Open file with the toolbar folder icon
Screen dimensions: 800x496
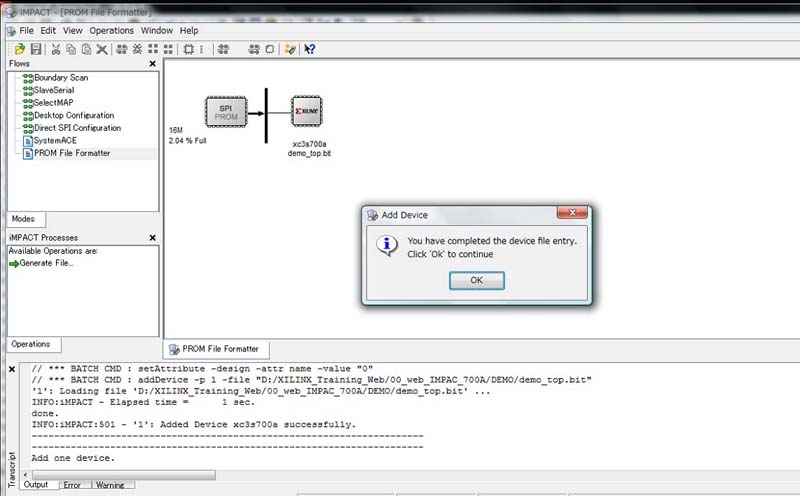pos(20,49)
